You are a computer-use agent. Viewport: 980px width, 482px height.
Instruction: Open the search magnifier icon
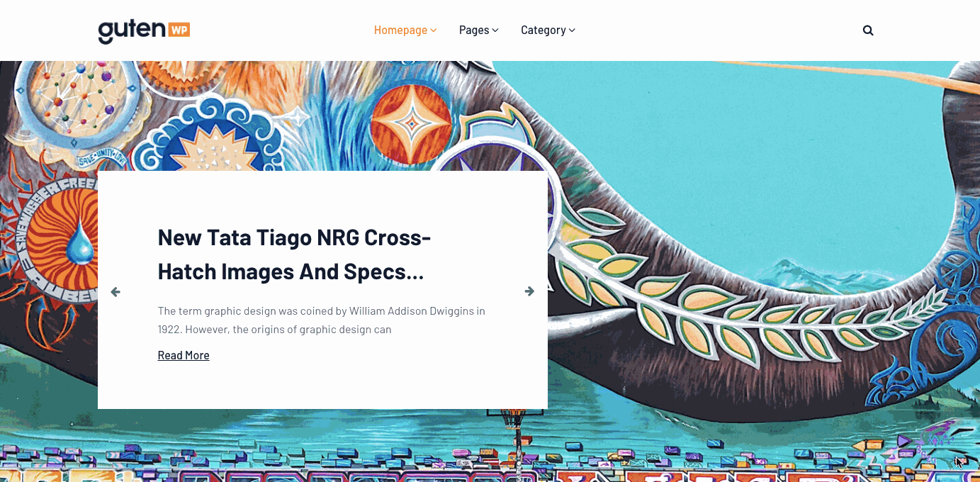868,30
